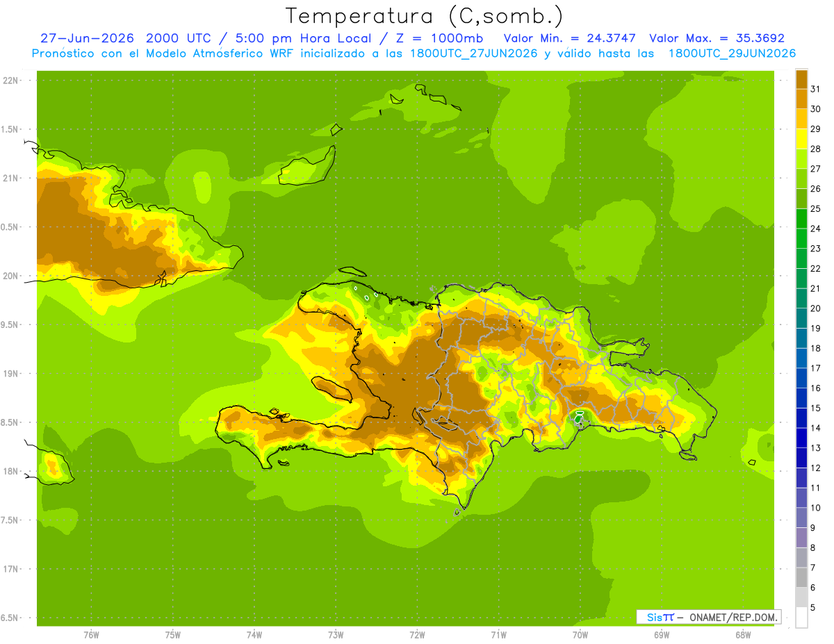Click legend value '15'

(816, 408)
